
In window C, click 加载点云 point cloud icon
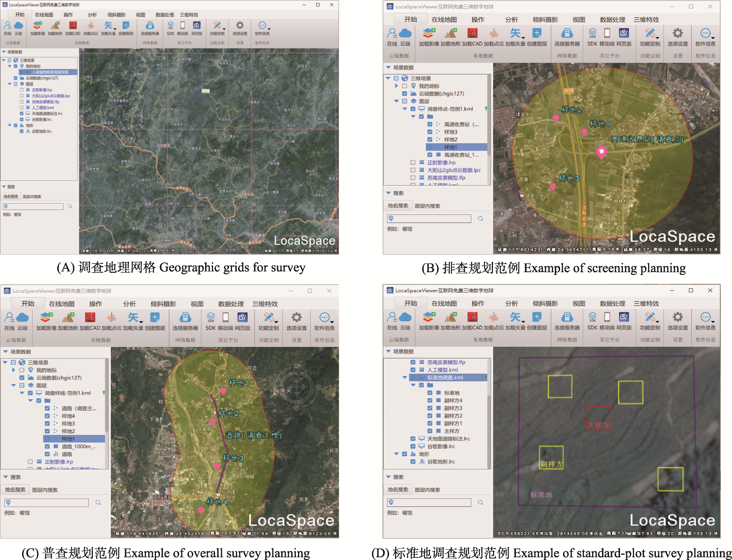click(112, 317)
